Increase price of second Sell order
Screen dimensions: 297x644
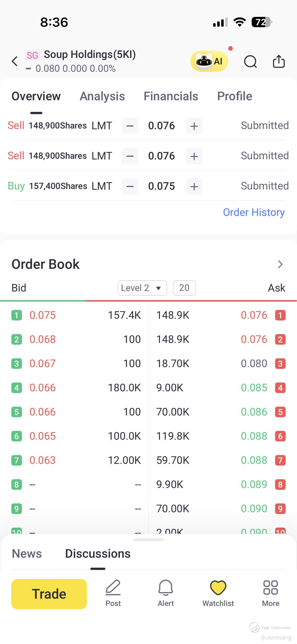pyautogui.click(x=194, y=156)
